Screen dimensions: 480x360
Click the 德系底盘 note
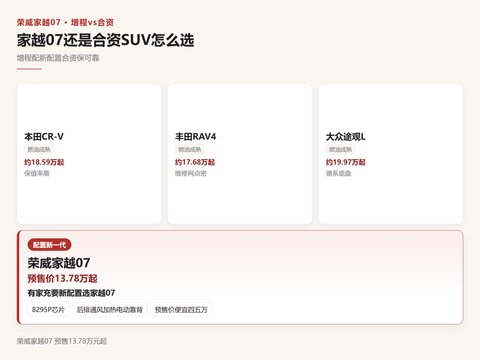(338, 173)
